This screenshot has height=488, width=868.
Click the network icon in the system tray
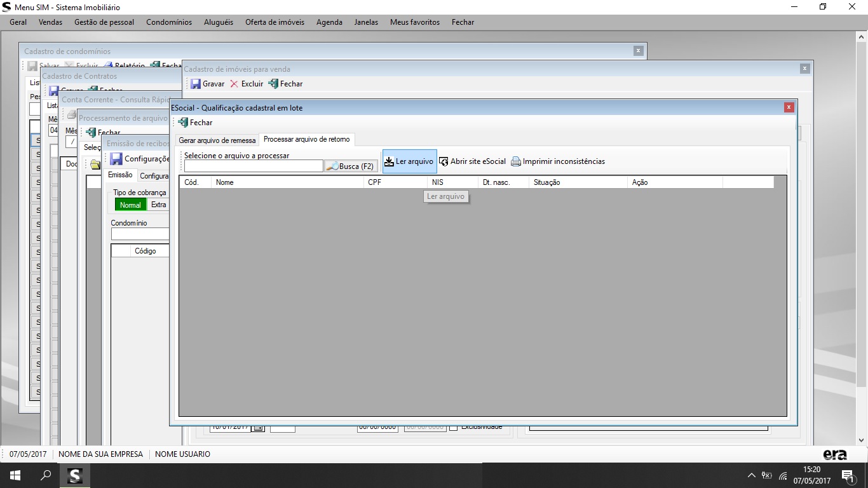(x=783, y=475)
